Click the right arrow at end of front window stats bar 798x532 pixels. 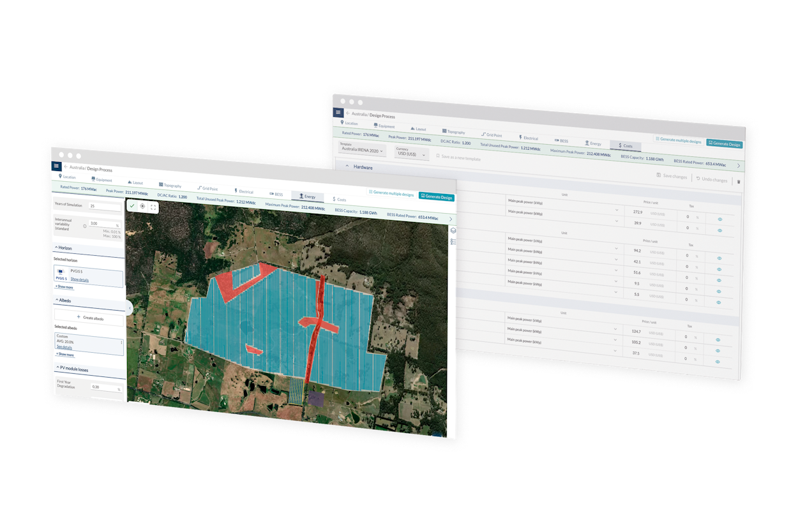451,219
